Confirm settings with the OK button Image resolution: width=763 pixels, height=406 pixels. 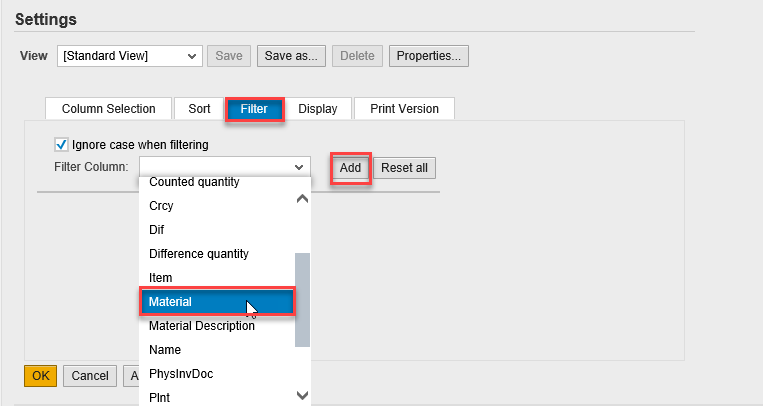point(40,376)
